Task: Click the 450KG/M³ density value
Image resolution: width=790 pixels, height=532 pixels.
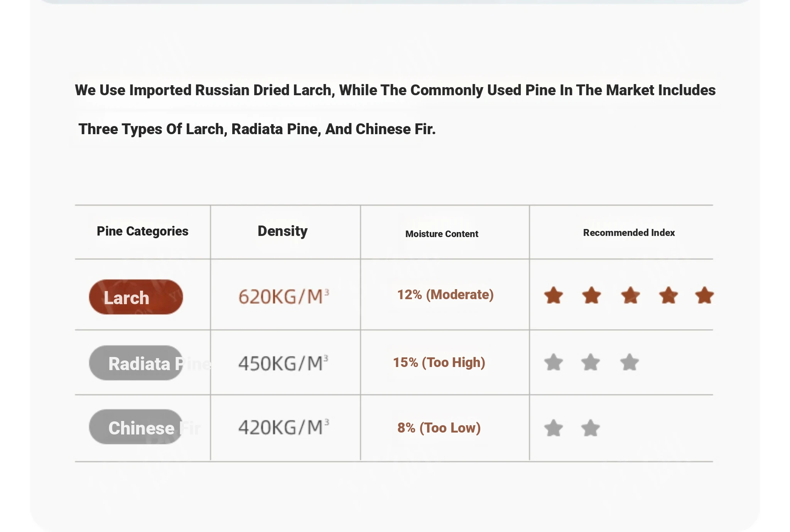Action: tap(284, 364)
